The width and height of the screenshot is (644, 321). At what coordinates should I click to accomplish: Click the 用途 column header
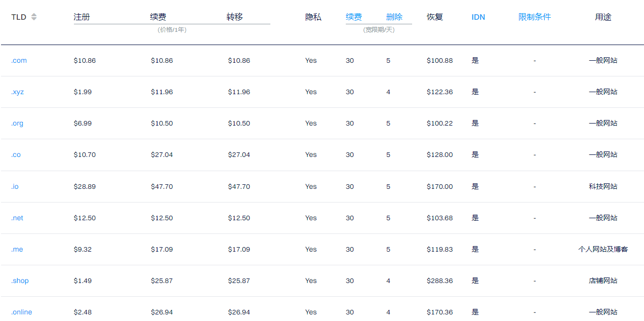pyautogui.click(x=602, y=17)
